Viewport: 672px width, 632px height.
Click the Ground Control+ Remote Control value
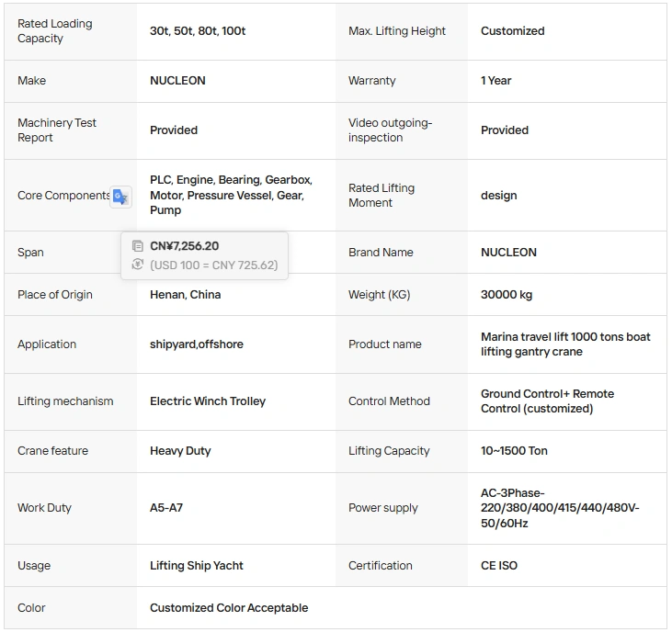(547, 401)
